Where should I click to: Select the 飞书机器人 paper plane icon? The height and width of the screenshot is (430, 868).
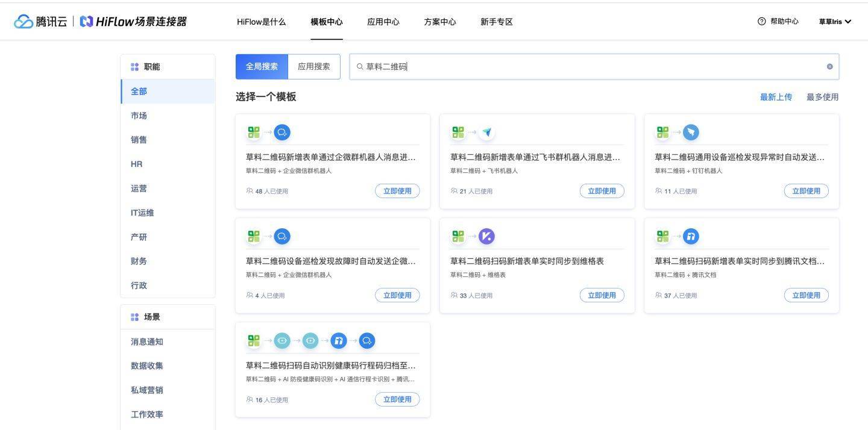(x=486, y=132)
